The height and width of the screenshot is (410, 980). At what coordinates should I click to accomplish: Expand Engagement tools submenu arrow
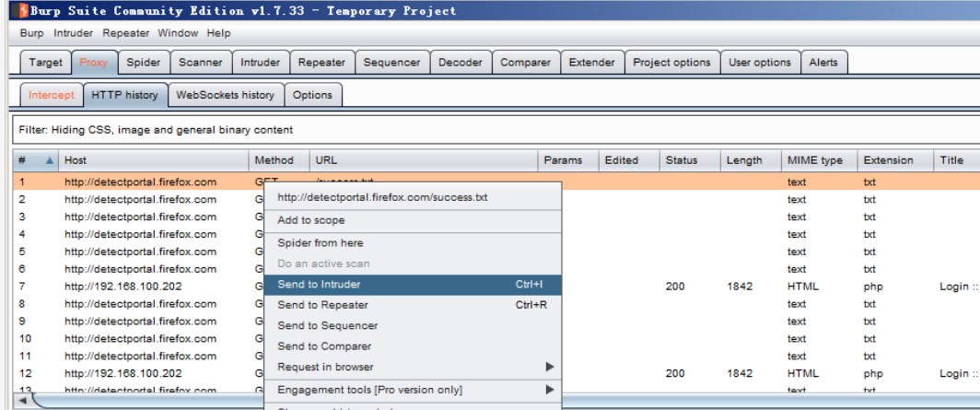coord(549,390)
